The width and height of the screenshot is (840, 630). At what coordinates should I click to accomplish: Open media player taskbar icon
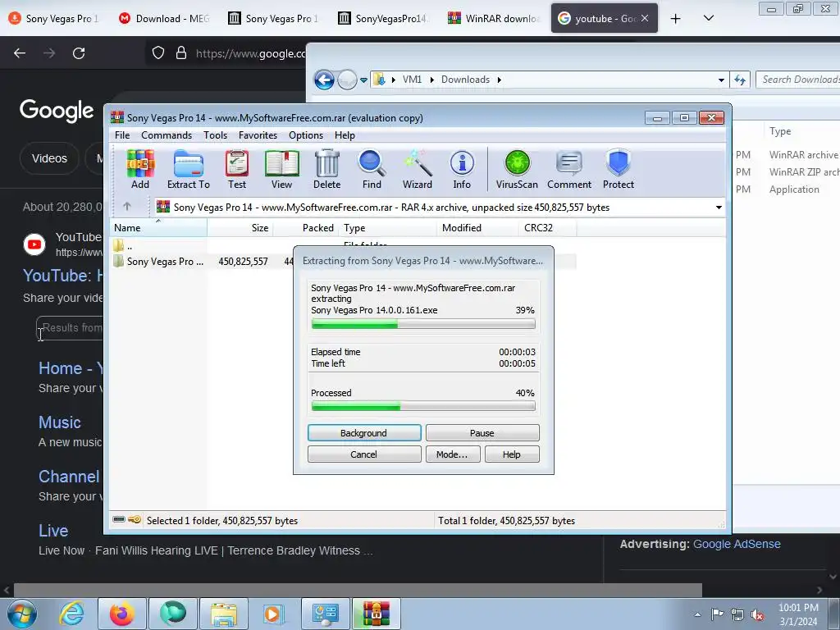coord(273,614)
